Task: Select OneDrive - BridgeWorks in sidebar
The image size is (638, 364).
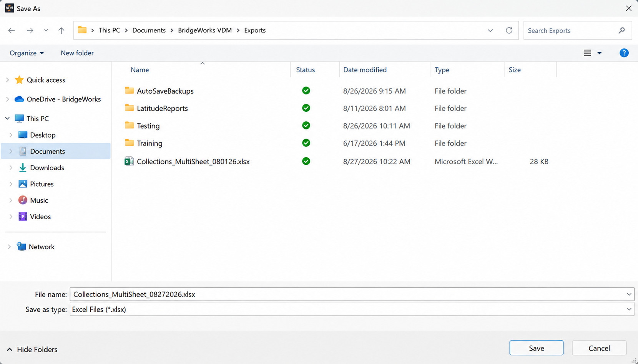Action: click(63, 99)
